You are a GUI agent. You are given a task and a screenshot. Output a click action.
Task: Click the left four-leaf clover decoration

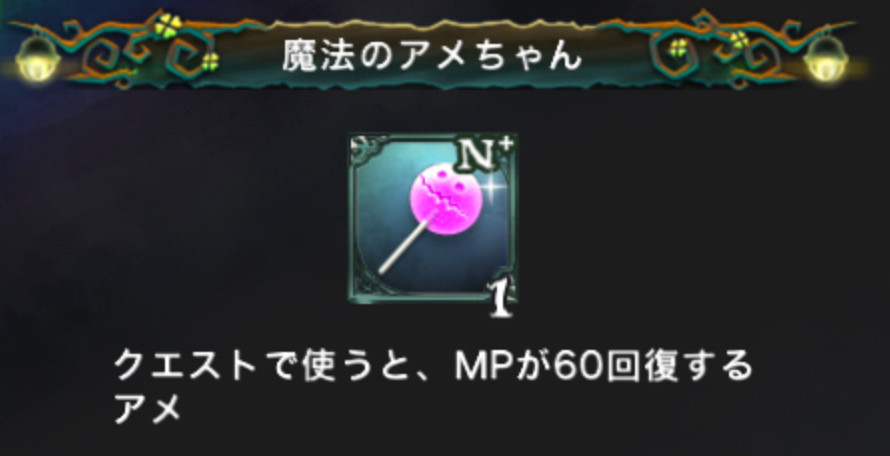click(x=169, y=26)
